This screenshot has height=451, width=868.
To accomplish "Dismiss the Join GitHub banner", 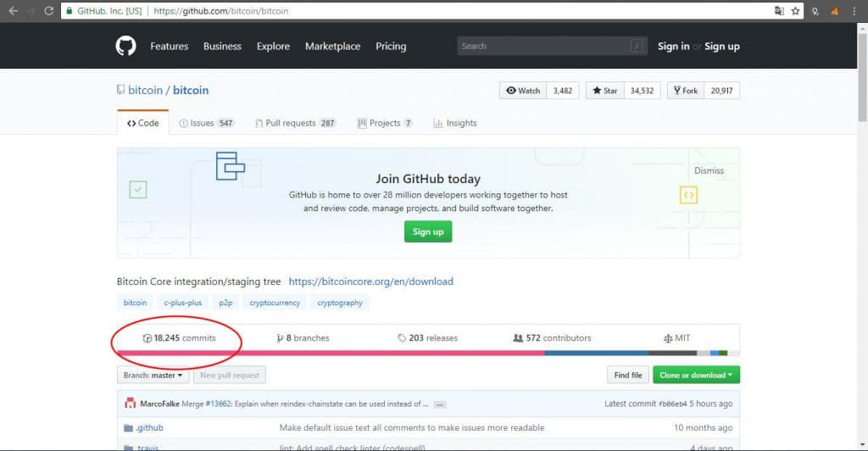I will [x=709, y=170].
